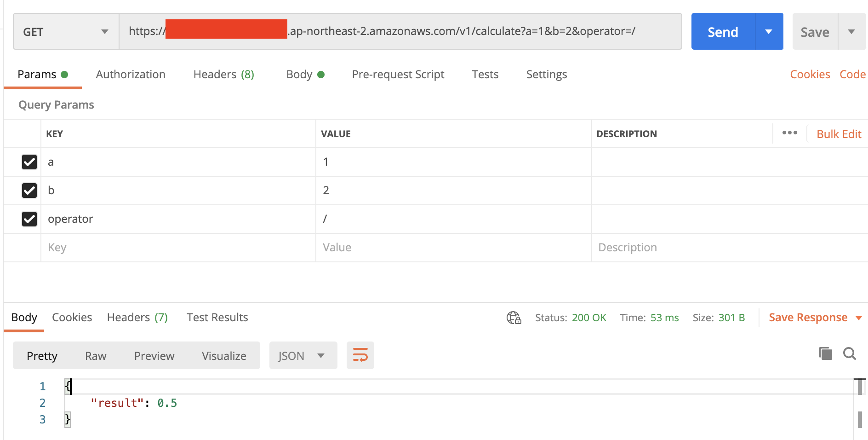Uncheck the operator parameter checkbox
Image resolution: width=868 pixels, height=440 pixels.
coord(29,219)
